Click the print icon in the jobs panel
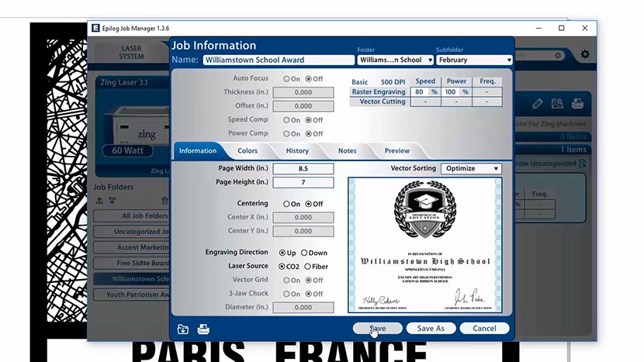Image resolution: width=644 pixels, height=362 pixels. coord(577,103)
